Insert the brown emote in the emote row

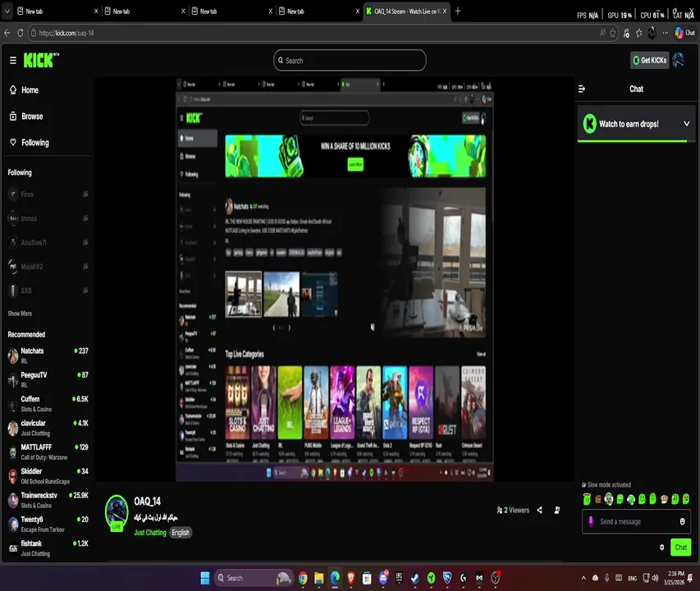[x=598, y=499]
